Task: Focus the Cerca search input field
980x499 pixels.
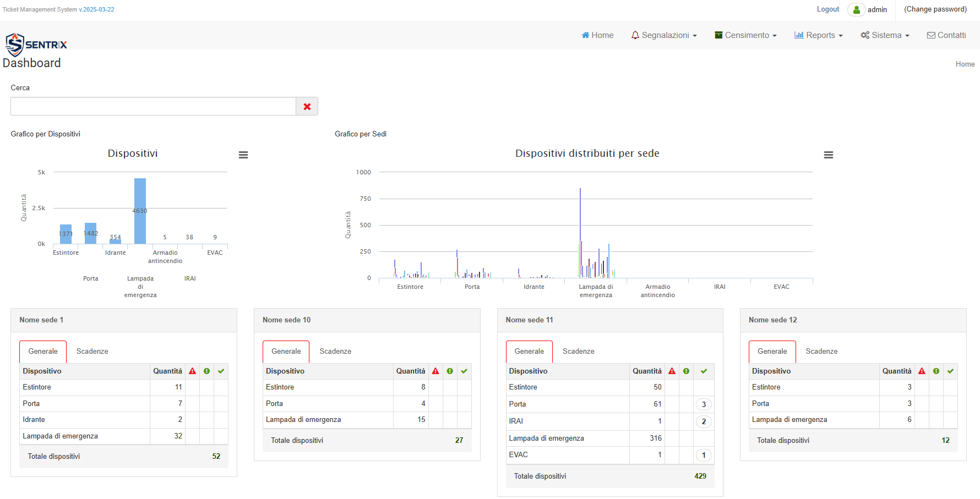Action: point(154,106)
